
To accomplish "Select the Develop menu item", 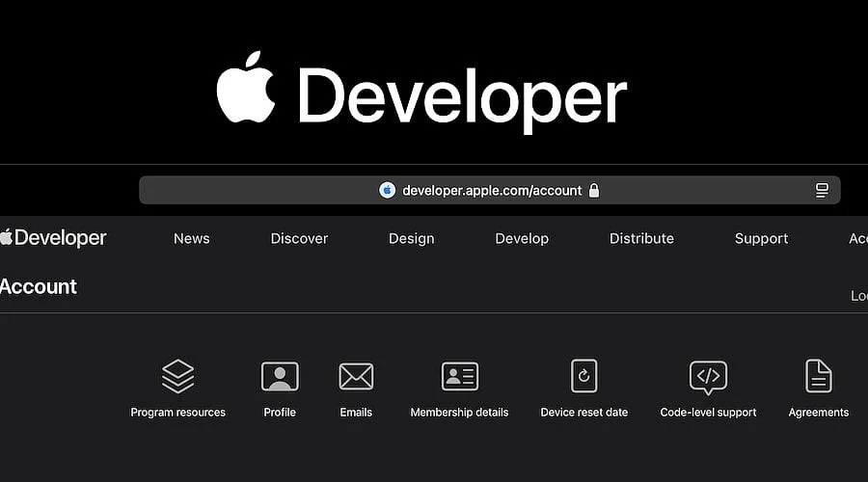I will (522, 238).
